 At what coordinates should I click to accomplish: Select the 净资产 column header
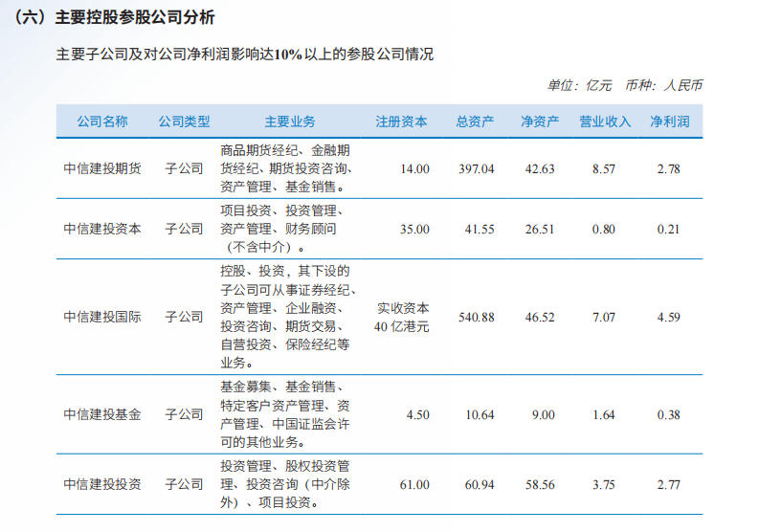(x=539, y=122)
